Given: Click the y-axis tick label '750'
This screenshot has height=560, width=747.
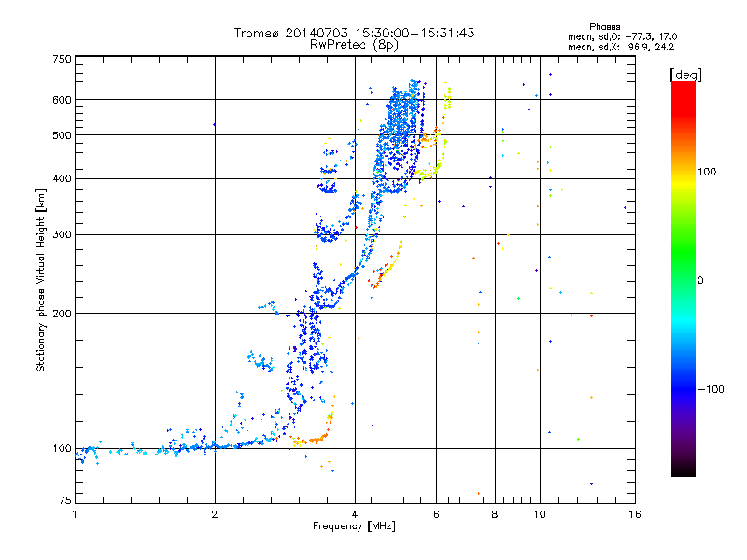Looking at the screenshot, I should 62,59.
